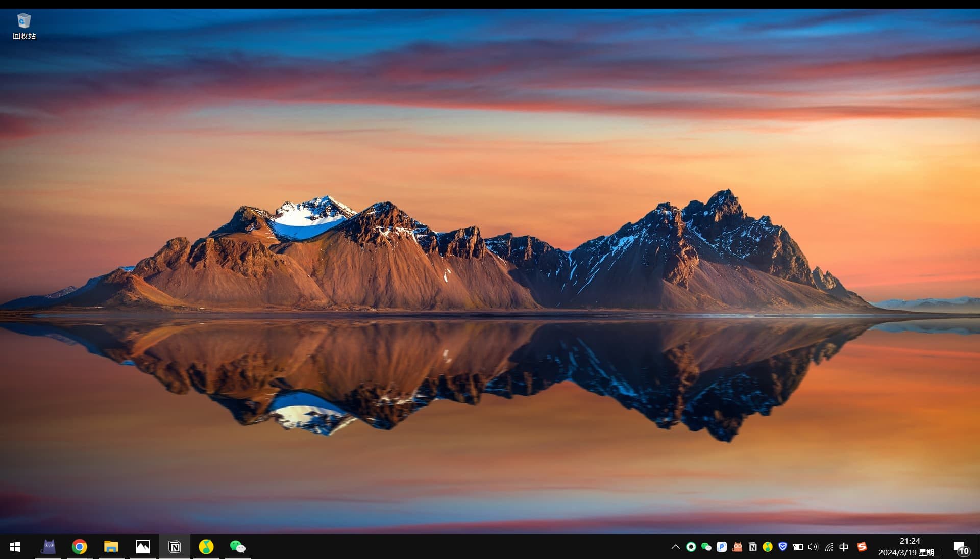Open Action Center with 10 notifications

point(961,547)
